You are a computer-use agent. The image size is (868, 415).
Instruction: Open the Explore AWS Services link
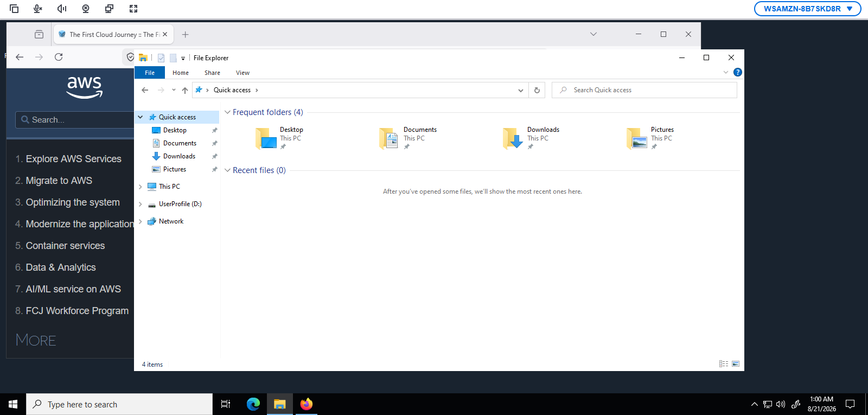click(74, 159)
